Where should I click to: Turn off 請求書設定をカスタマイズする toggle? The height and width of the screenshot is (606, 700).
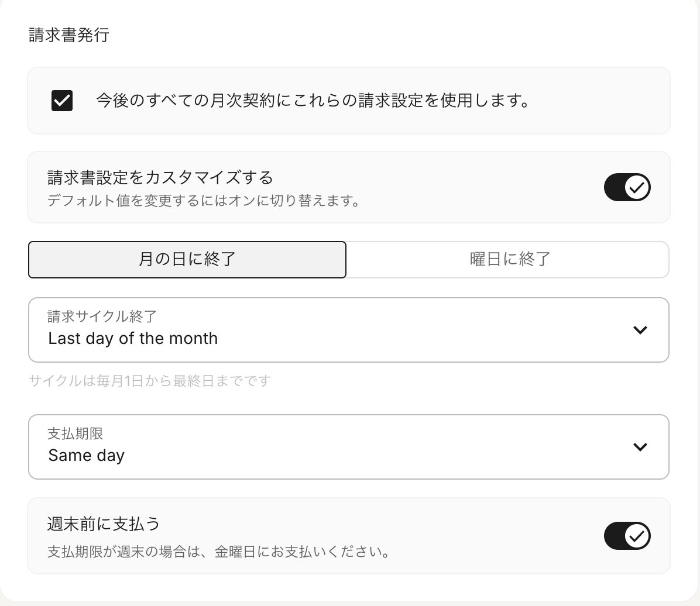click(x=627, y=187)
